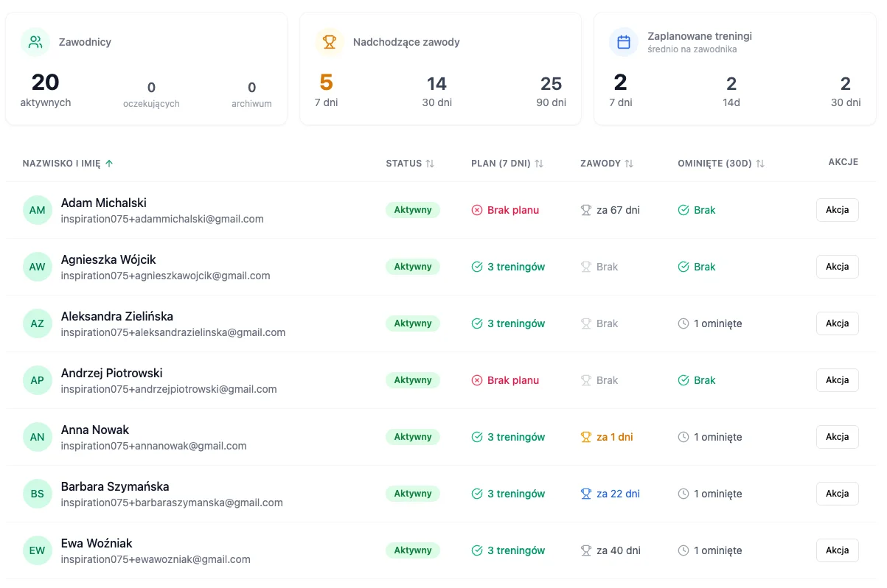Click Akcja in Ewa Woźniak's row
Image resolution: width=887 pixels, height=588 pixels.
pyautogui.click(x=837, y=550)
